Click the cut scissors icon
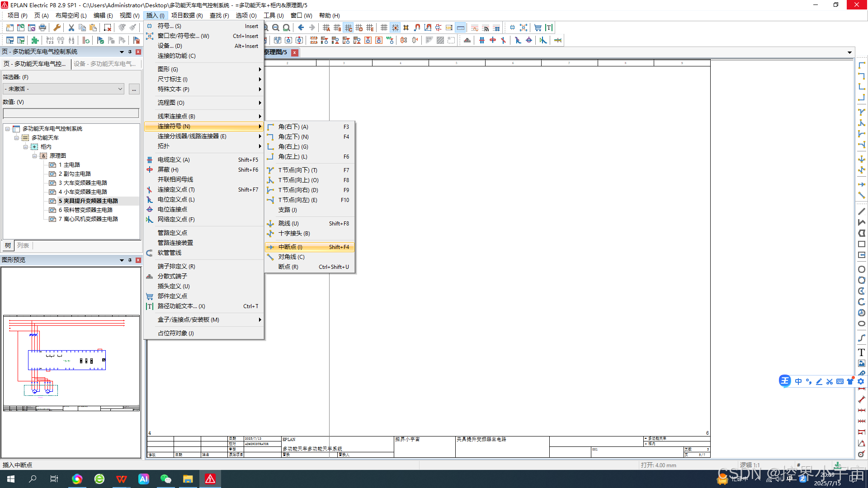Image resolution: width=868 pixels, height=488 pixels. coord(71,28)
